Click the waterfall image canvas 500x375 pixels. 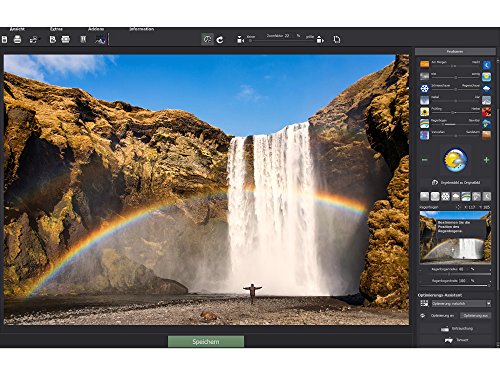[206, 190]
